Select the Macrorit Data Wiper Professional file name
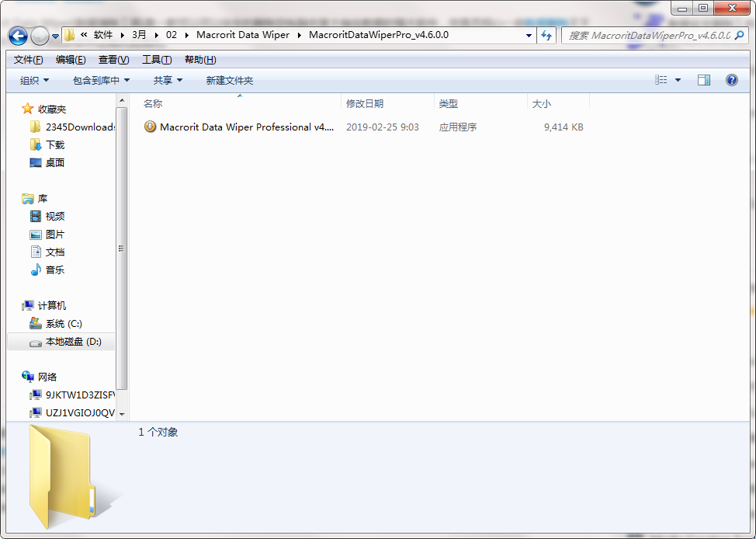756x539 pixels. click(x=246, y=127)
